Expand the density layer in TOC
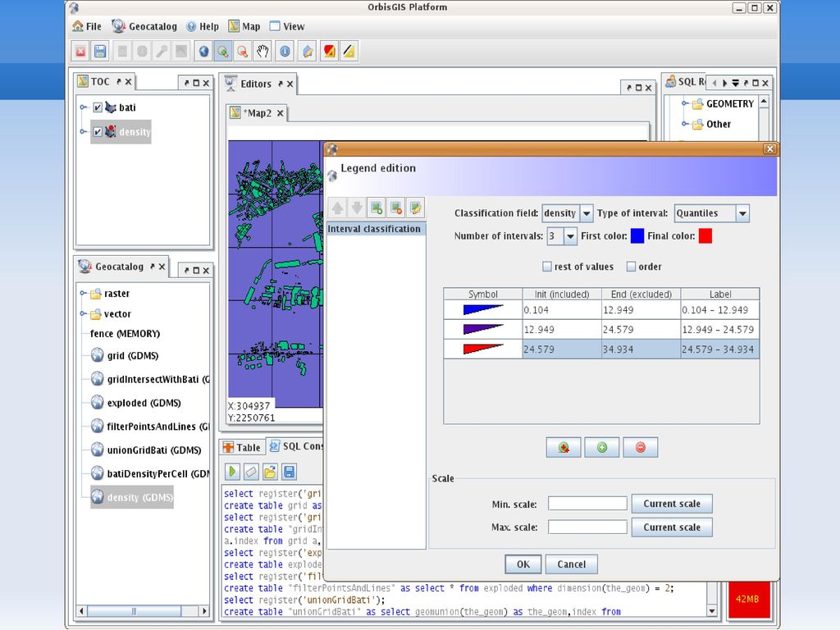 [x=83, y=131]
